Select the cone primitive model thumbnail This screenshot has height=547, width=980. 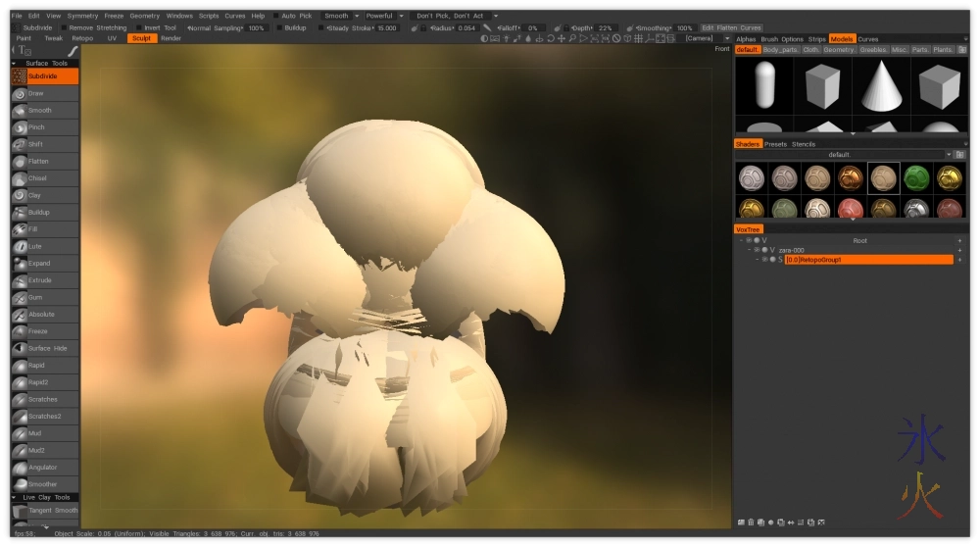tap(880, 85)
